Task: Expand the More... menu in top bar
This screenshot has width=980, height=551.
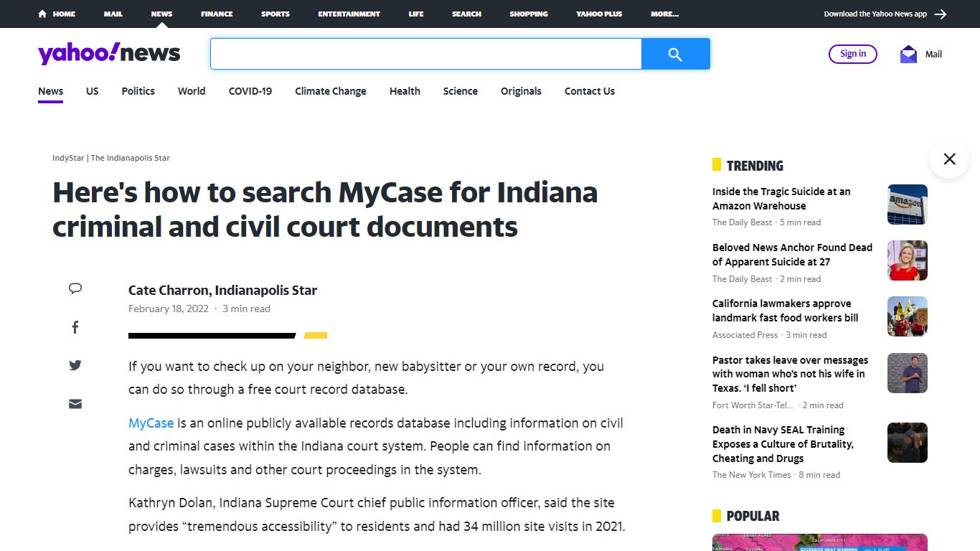Action: (665, 14)
